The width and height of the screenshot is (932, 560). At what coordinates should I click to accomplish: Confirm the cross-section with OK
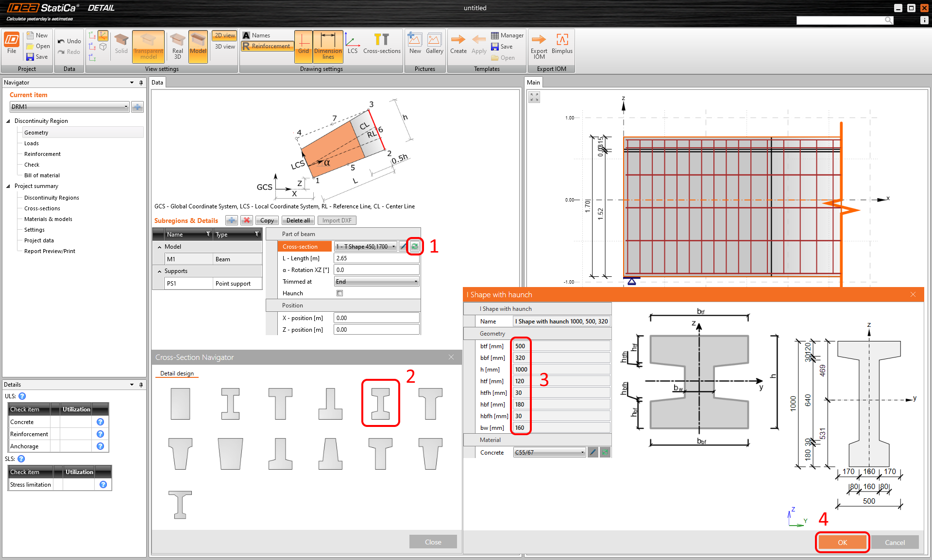[842, 542]
